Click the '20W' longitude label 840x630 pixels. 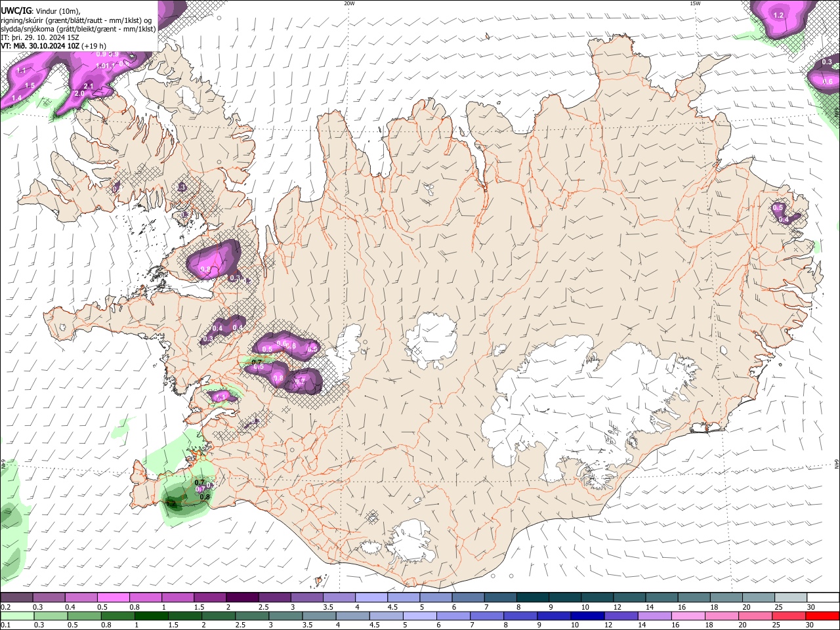coord(349,3)
